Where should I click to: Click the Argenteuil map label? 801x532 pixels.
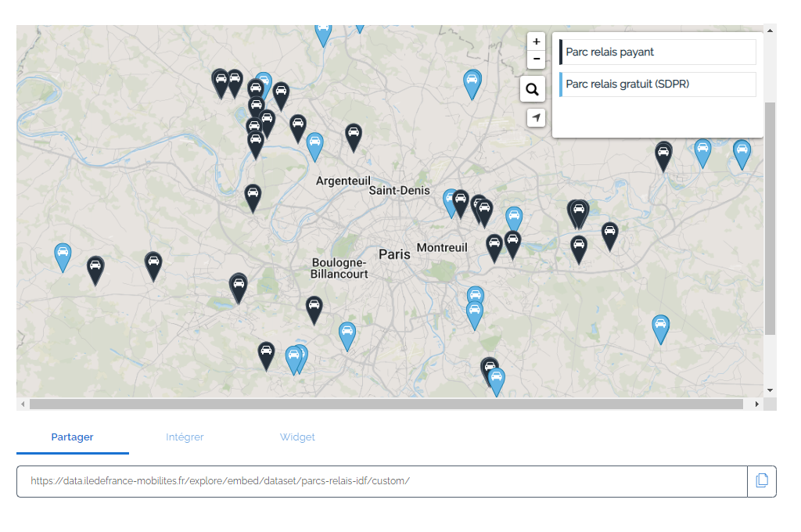pos(343,181)
